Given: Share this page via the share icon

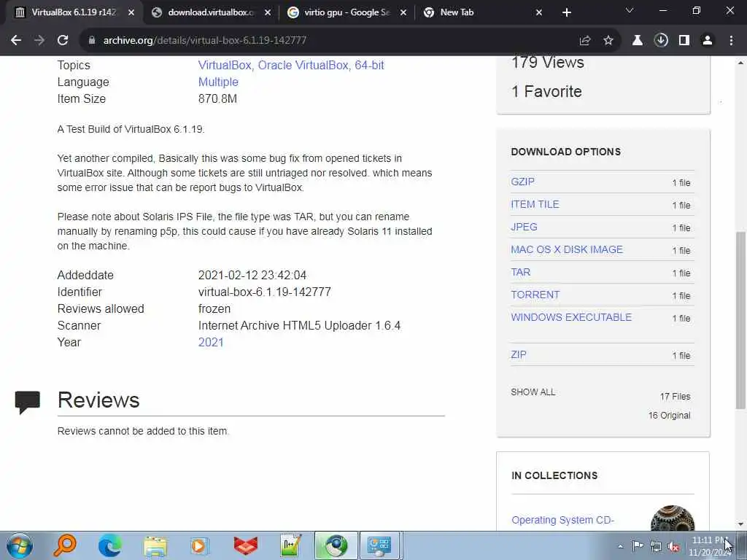Looking at the screenshot, I should click(x=585, y=41).
